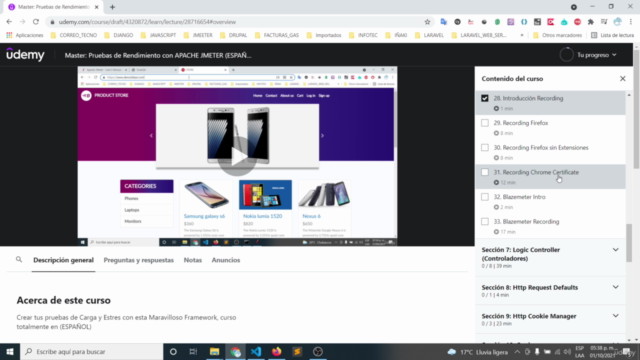Open Chrome's three-dot menu
640x360 pixels.
coord(631,22)
